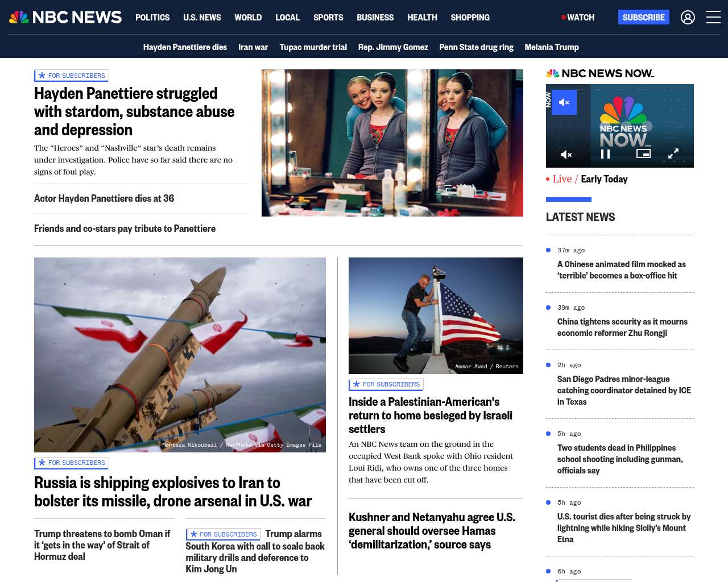Viewport: 728px width, 582px height.
Task: Click the NBC News Now logo heading
Action: pos(600,73)
